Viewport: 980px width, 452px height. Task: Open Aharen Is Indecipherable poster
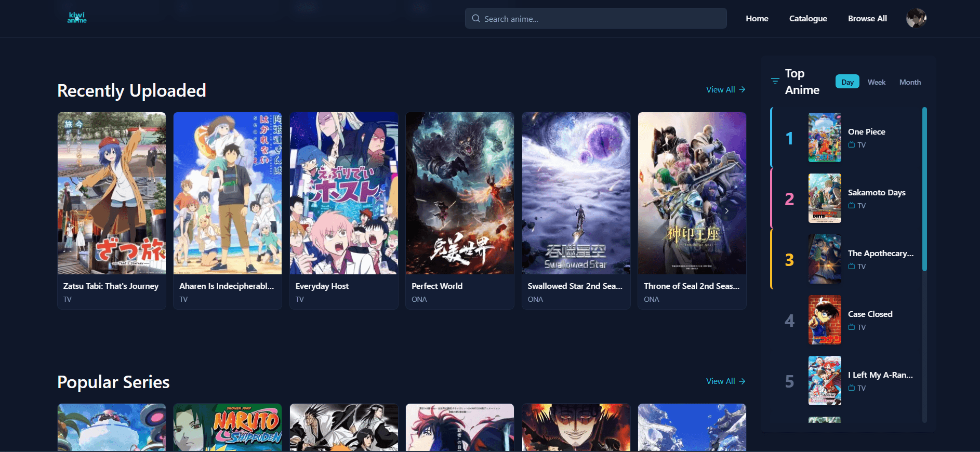click(228, 193)
